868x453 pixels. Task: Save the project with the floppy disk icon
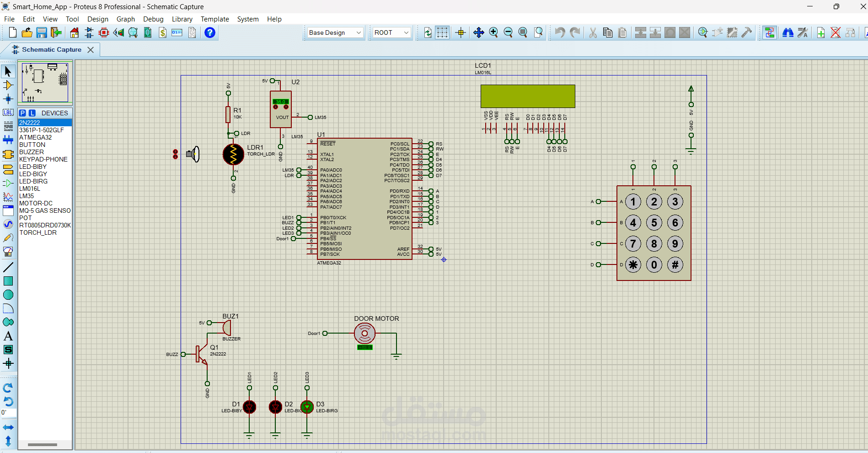(42, 32)
